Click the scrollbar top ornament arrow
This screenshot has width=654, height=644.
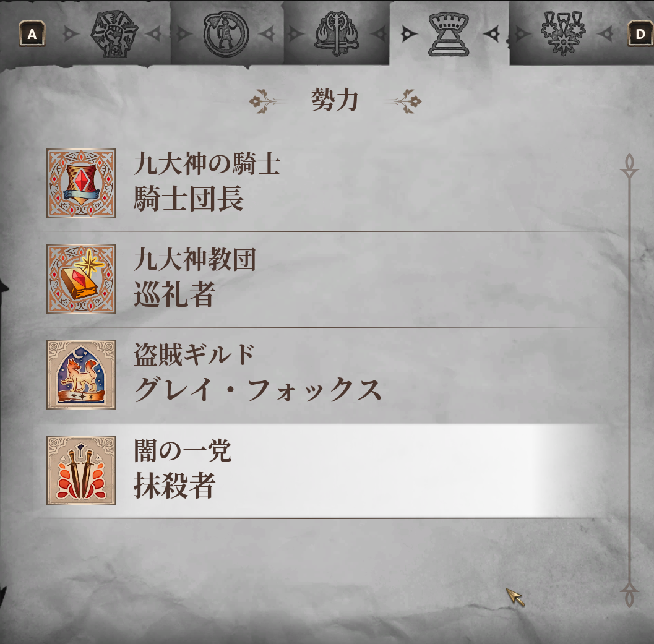pos(629,165)
